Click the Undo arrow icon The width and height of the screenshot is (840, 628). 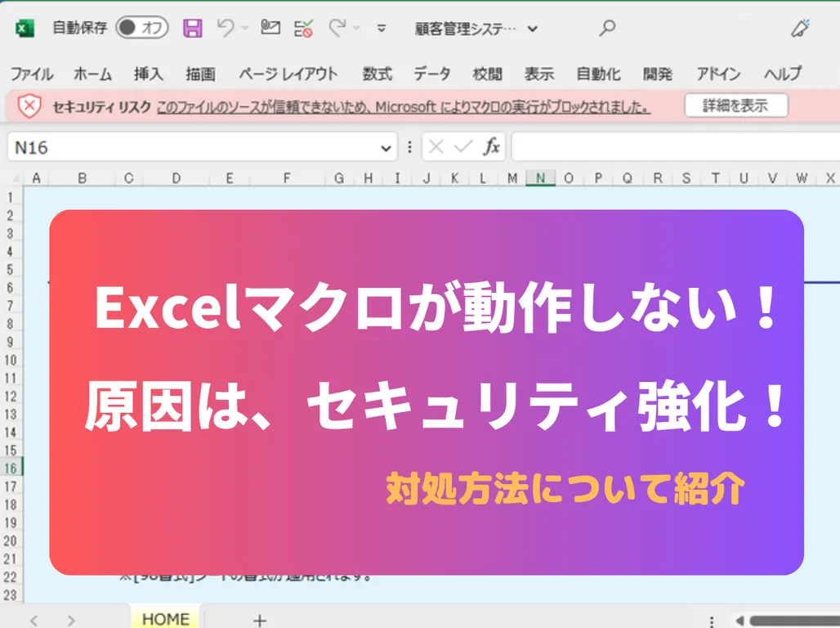pyautogui.click(x=226, y=28)
